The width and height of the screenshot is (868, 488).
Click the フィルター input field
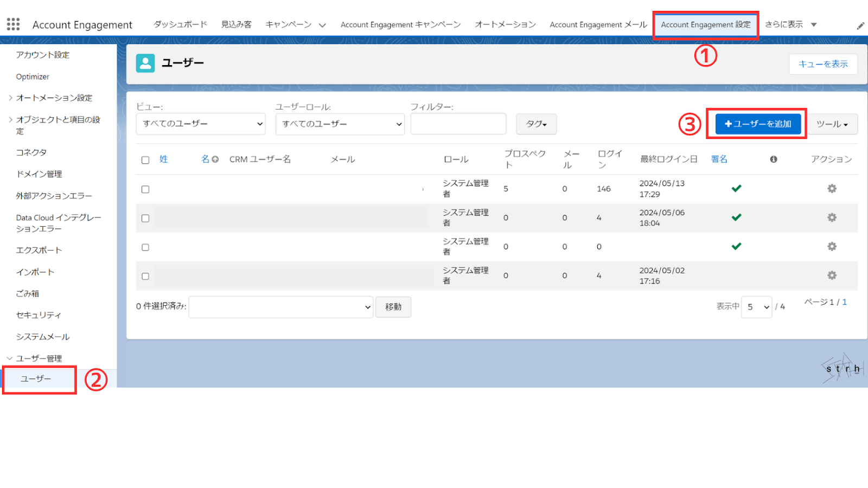point(458,124)
